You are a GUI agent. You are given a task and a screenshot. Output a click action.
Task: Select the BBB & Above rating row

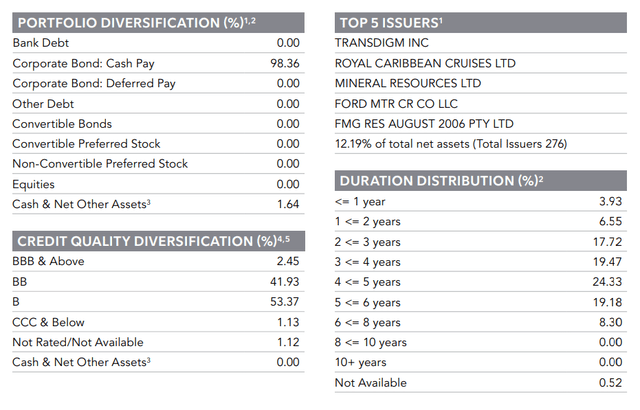(x=48, y=261)
